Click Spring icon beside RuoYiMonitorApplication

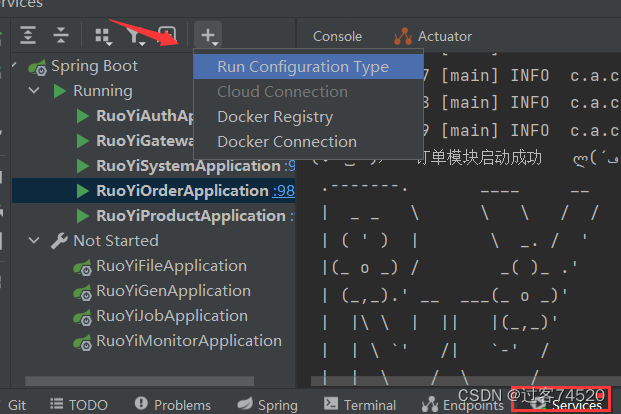tap(83, 342)
